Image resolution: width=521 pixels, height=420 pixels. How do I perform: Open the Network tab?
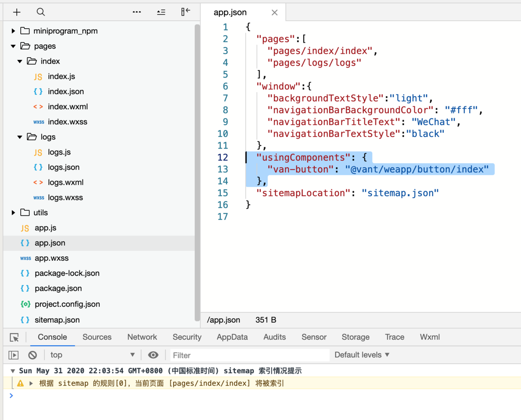coord(142,337)
